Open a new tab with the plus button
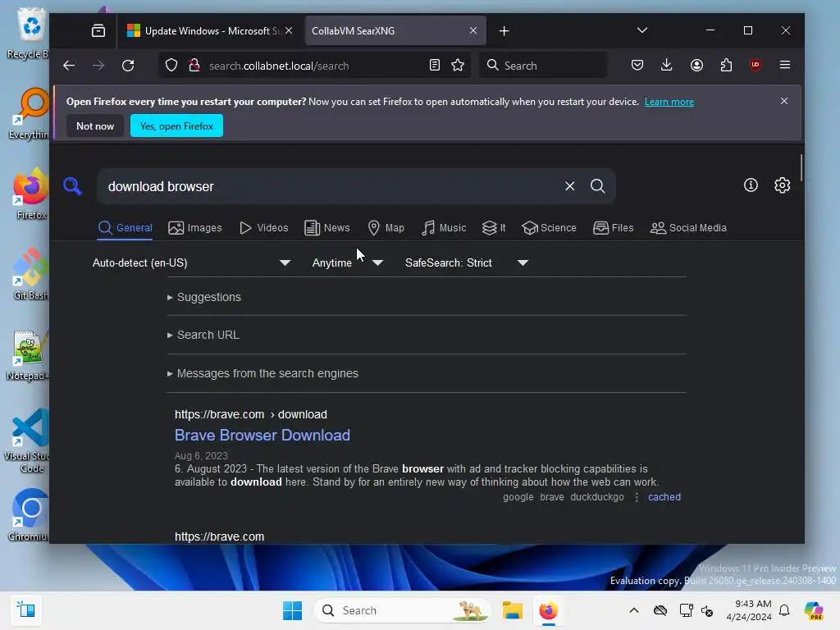This screenshot has height=630, width=840. (504, 31)
